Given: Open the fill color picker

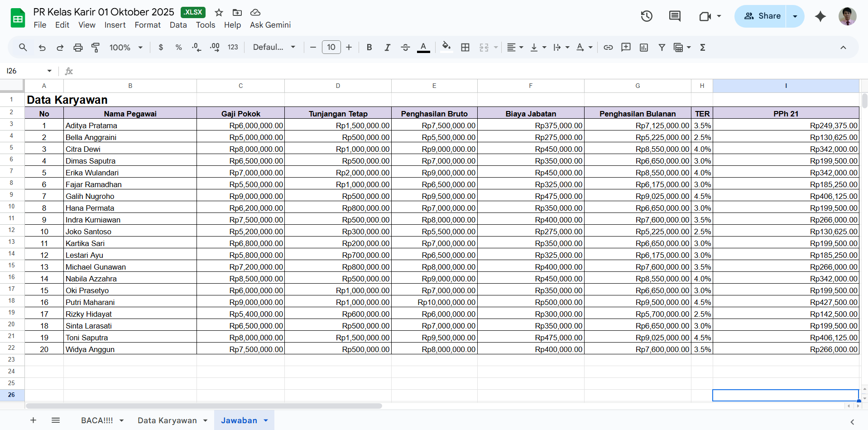Looking at the screenshot, I should pyautogui.click(x=446, y=48).
